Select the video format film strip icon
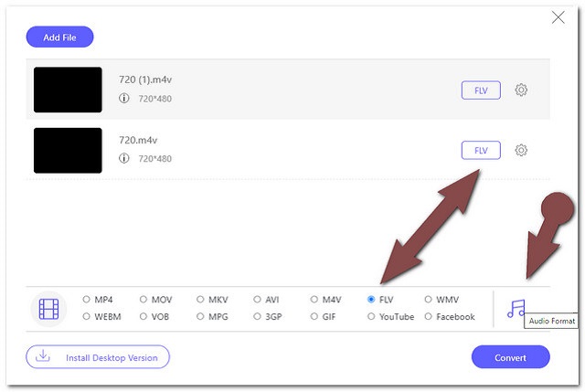This screenshot has height=392, width=585. [48, 309]
